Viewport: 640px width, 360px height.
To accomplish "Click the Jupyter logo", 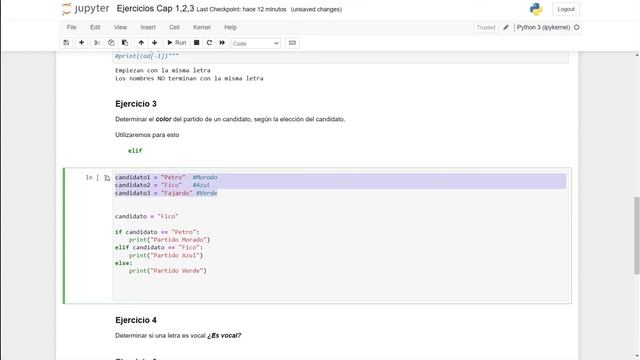I will [x=86, y=9].
